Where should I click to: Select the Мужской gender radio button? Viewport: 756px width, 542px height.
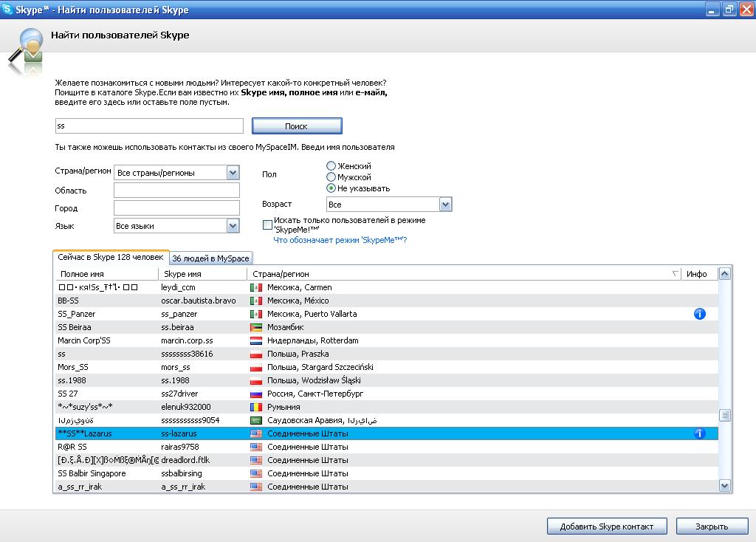331,177
